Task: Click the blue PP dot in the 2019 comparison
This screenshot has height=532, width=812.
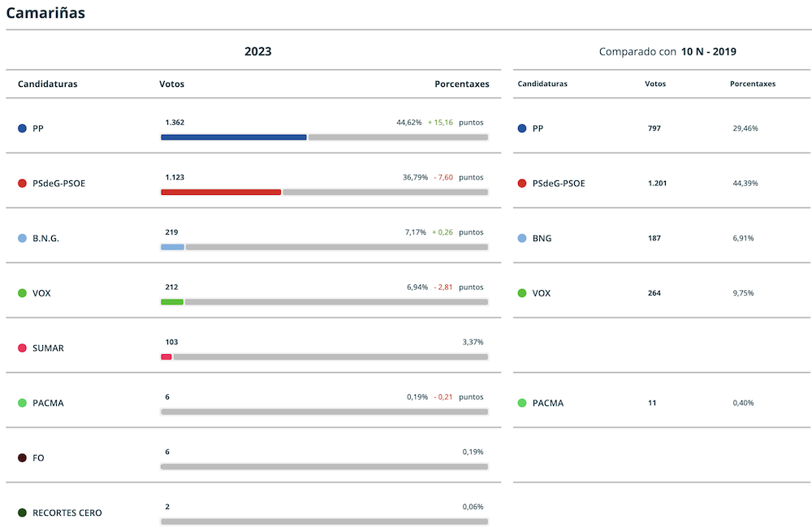Action: pyautogui.click(x=522, y=128)
